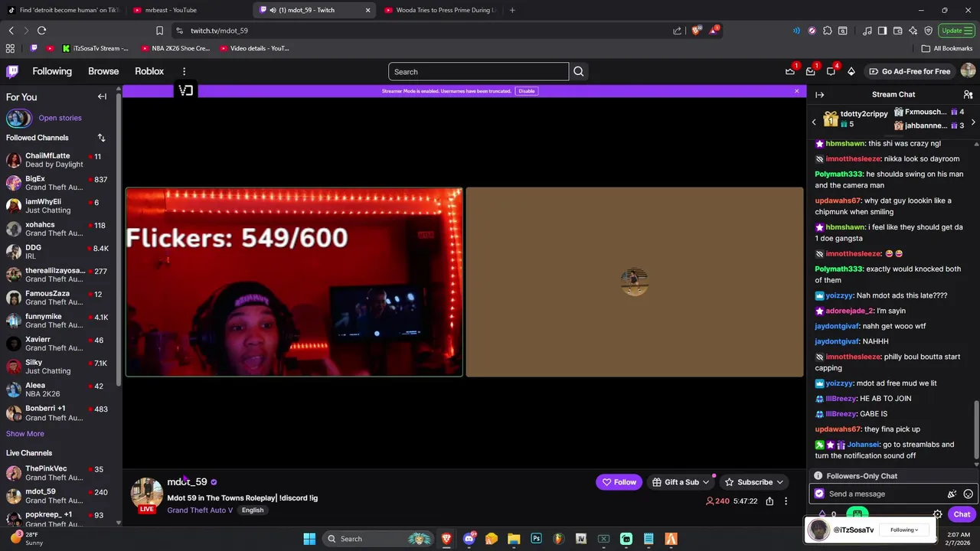Click the purple Chat send button
980x551 pixels.
(x=962, y=514)
